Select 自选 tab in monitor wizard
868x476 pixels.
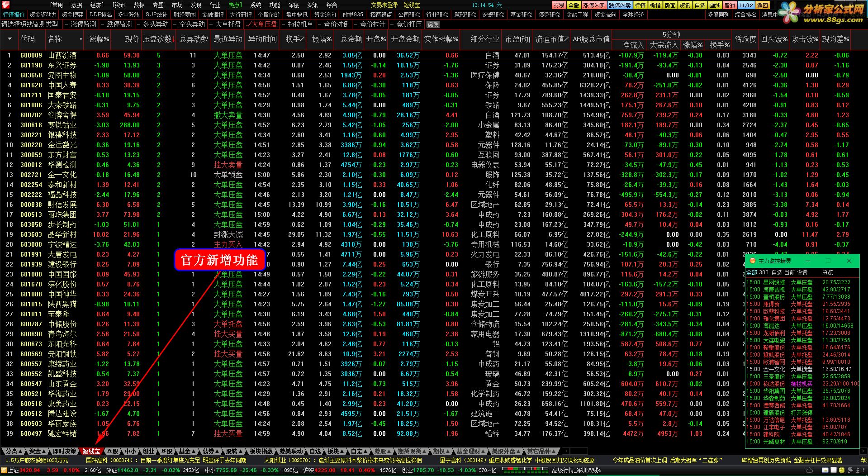[x=777, y=273]
